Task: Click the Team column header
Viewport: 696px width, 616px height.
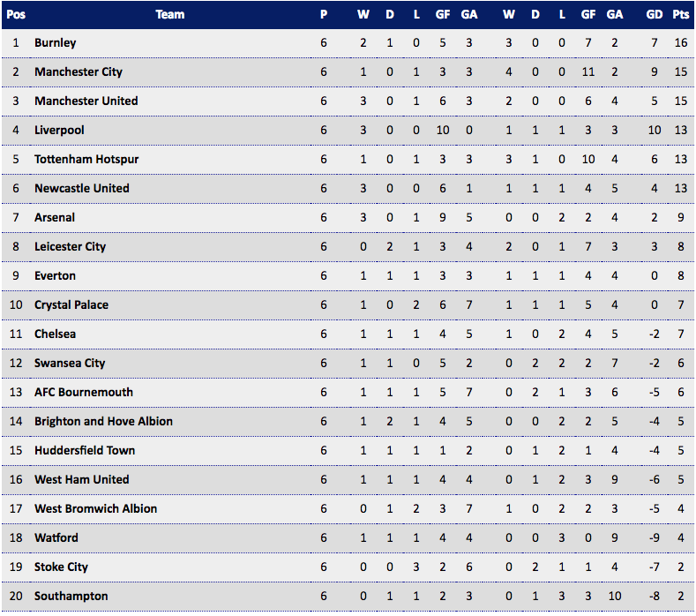Action: pyautogui.click(x=170, y=15)
